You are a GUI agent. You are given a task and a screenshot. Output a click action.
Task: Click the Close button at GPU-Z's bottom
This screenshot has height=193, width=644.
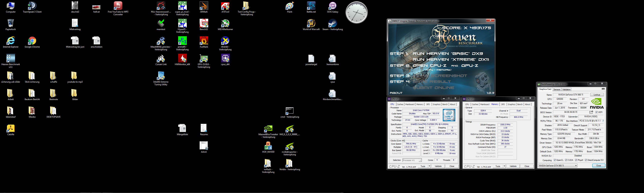(599, 165)
